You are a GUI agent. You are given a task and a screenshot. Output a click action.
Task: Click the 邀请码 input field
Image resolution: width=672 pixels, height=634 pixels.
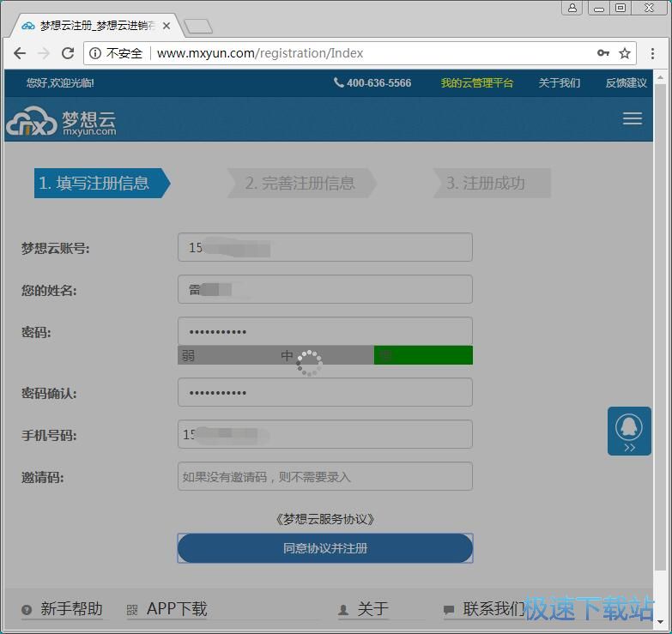[x=324, y=476]
